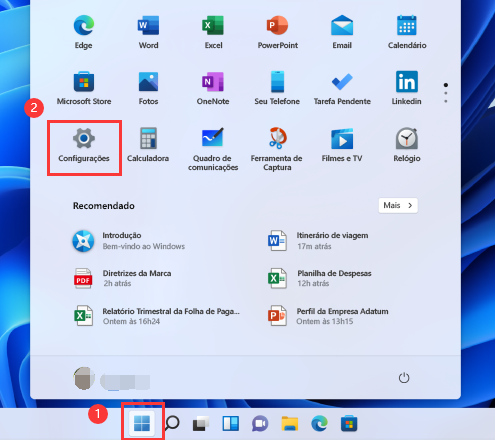The width and height of the screenshot is (495, 440).
Task: Open the user account profile picture
Action: click(84, 378)
